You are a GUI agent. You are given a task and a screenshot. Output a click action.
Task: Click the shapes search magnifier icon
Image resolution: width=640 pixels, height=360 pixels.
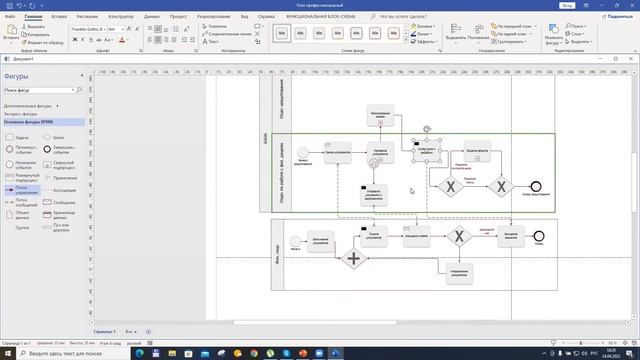point(80,90)
